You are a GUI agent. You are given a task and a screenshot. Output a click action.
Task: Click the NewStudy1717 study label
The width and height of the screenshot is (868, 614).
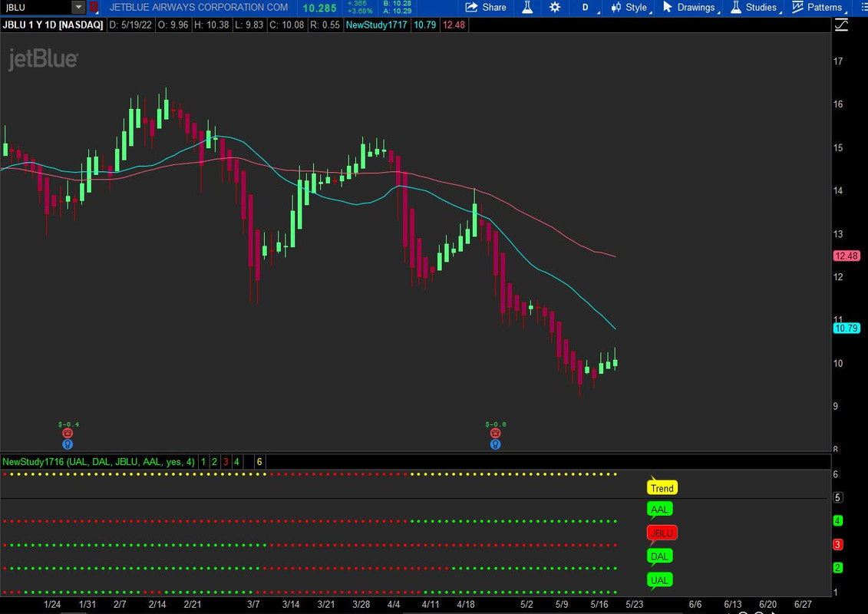(x=376, y=25)
